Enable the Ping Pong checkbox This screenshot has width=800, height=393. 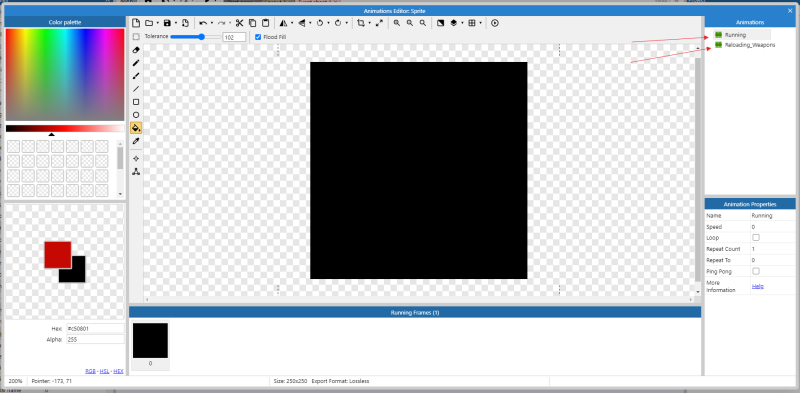(x=756, y=271)
